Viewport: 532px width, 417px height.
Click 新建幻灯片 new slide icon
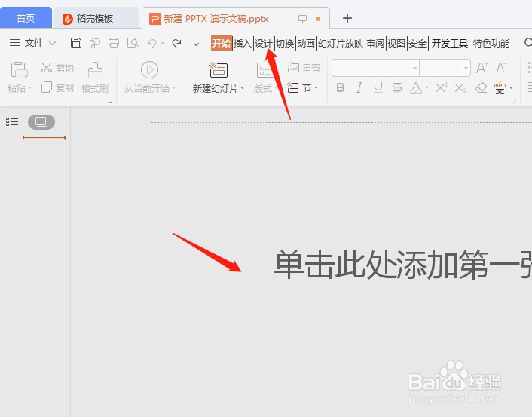point(219,70)
